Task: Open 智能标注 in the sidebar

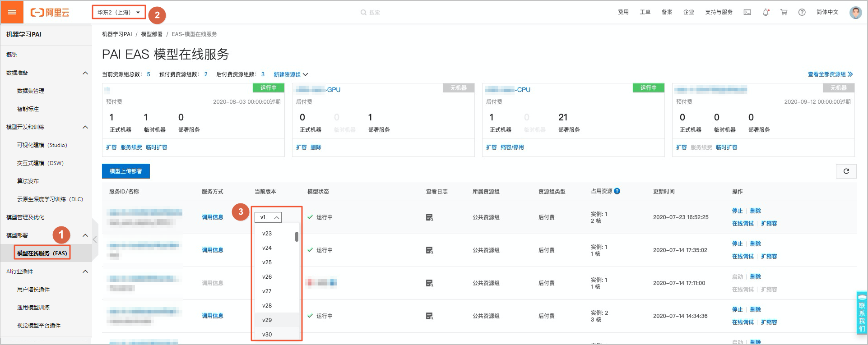Action: [28, 109]
